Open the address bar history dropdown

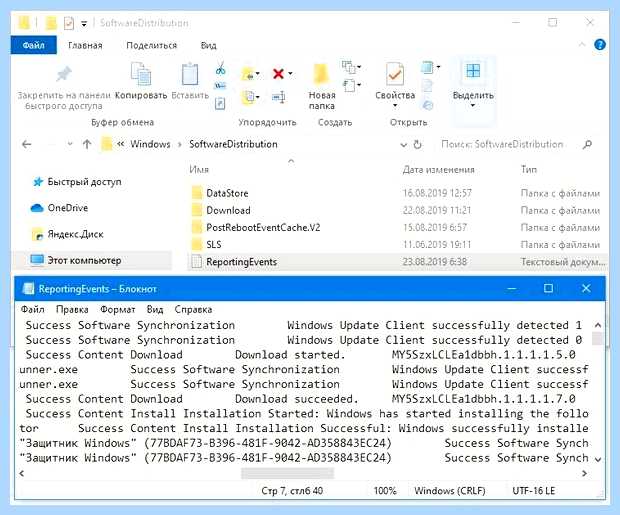pos(403,145)
